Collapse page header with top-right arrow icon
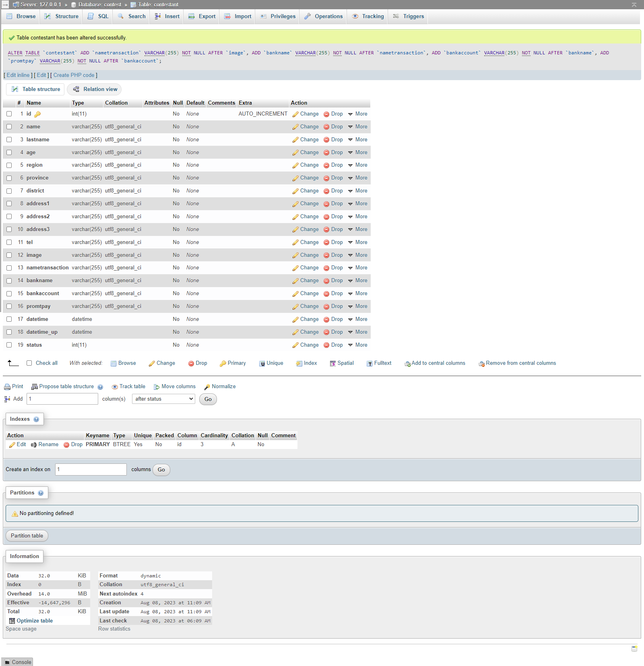644x666 pixels. tap(634, 5)
